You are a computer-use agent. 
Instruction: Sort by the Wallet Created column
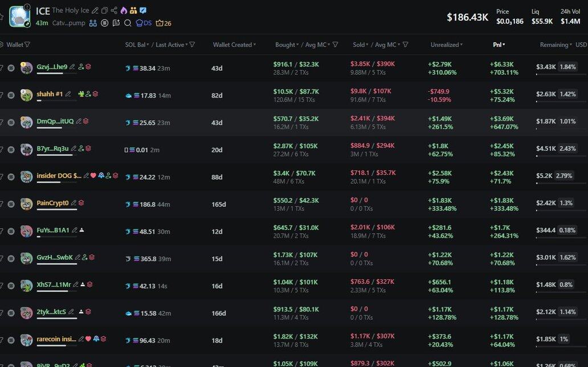[x=234, y=44]
